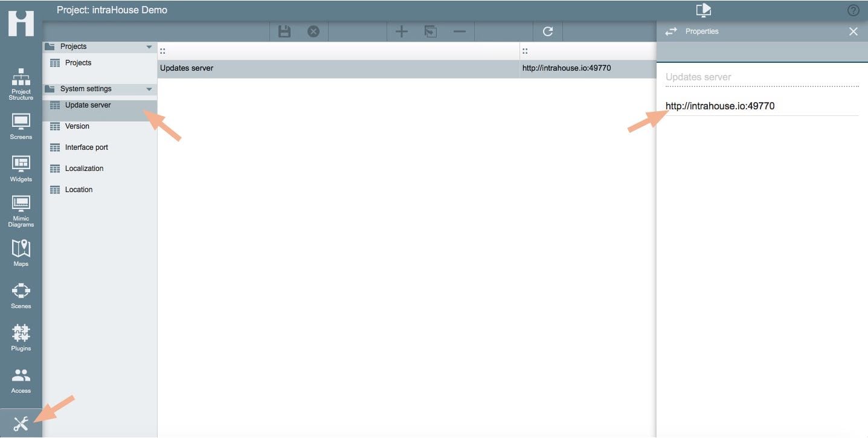Open the Scenes section

click(21, 295)
